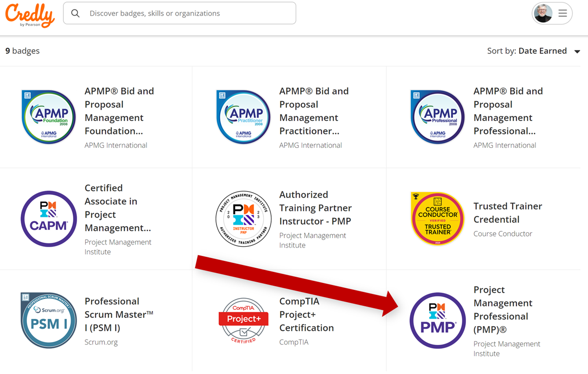This screenshot has height=374, width=588.
Task: Open the CompTIA Project+ badge icon
Action: point(243,320)
